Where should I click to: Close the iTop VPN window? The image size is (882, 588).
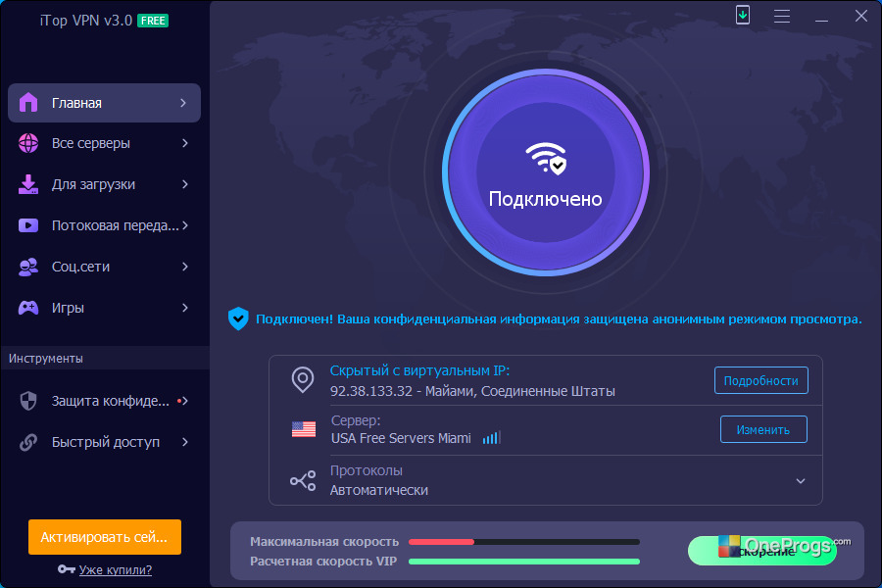coord(861,16)
